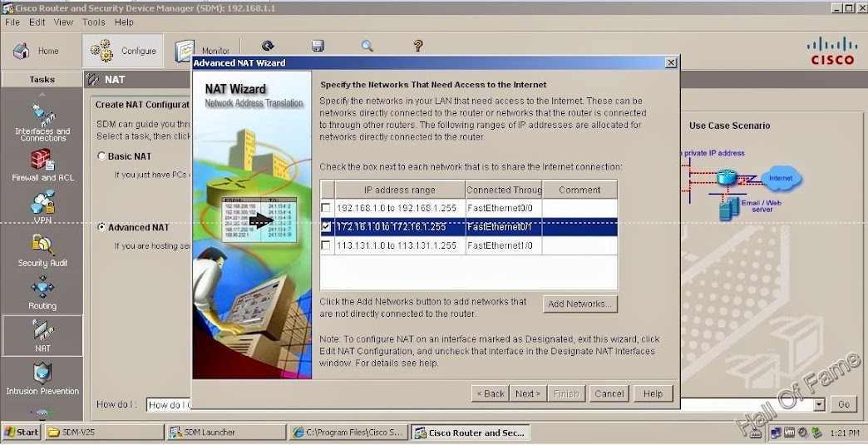Screen dimensions: 868x445
Task: Open the File menu
Action: click(12, 22)
